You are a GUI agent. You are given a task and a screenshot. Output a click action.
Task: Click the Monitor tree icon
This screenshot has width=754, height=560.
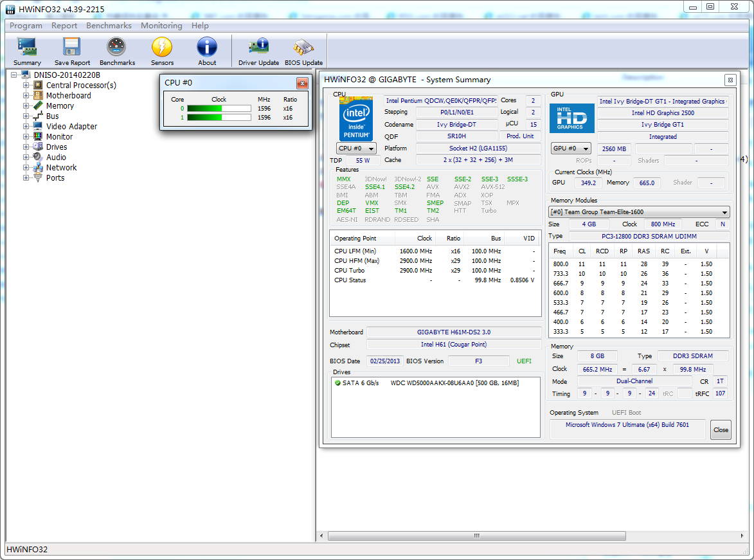(x=38, y=137)
